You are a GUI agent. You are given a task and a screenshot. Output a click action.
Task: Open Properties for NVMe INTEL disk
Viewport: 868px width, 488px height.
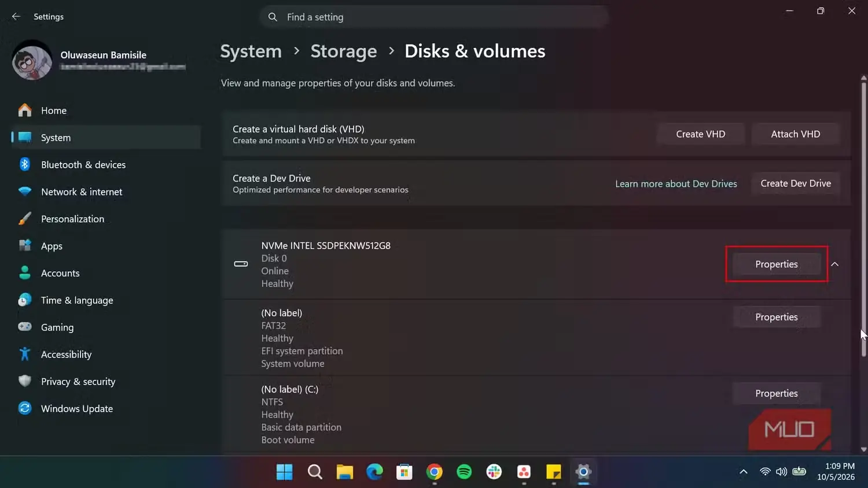click(777, 264)
